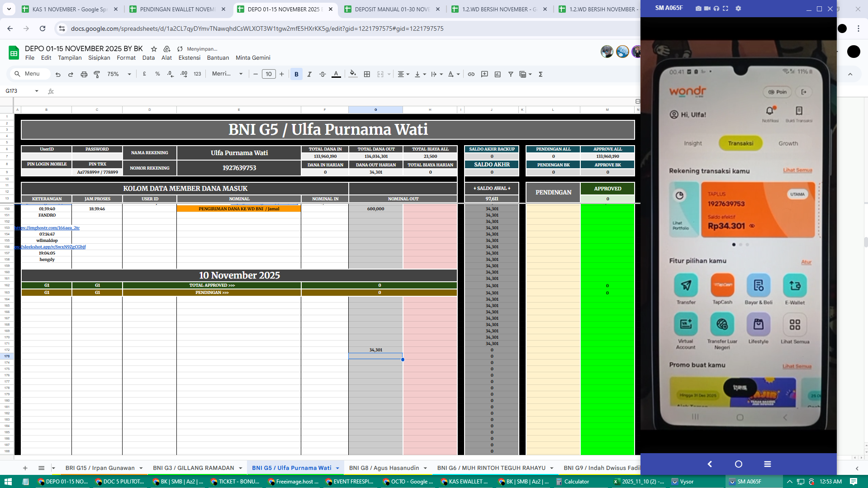Toggle bold formatting
Image resolution: width=868 pixels, height=488 pixels.
296,74
